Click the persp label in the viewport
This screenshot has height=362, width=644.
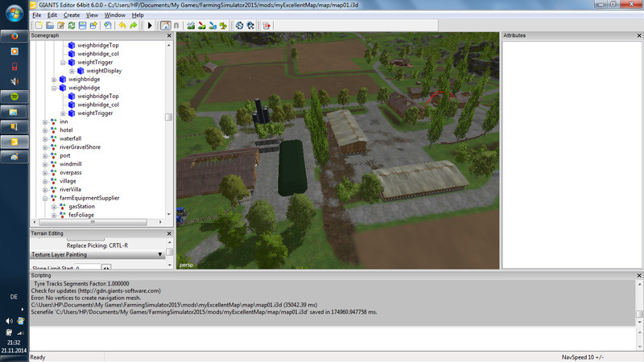186,265
